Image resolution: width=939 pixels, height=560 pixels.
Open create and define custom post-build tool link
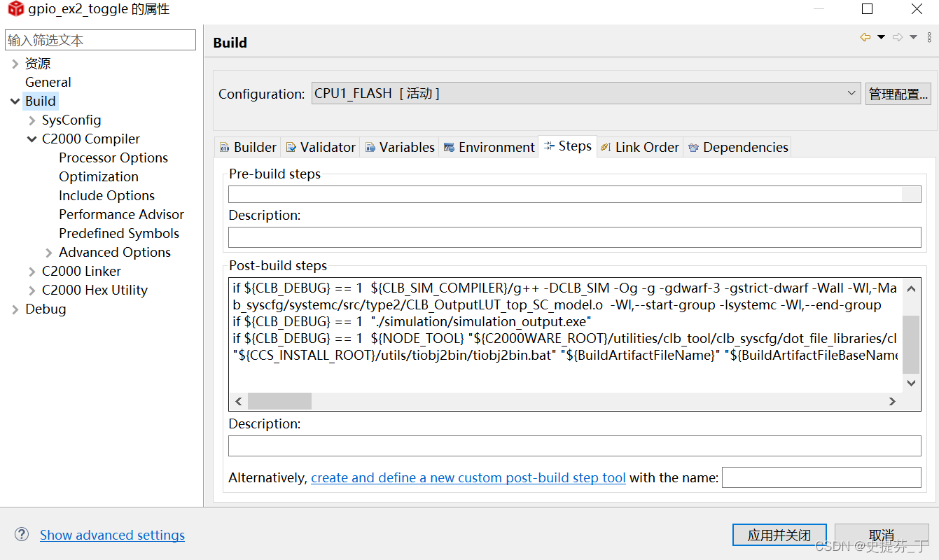[468, 477]
